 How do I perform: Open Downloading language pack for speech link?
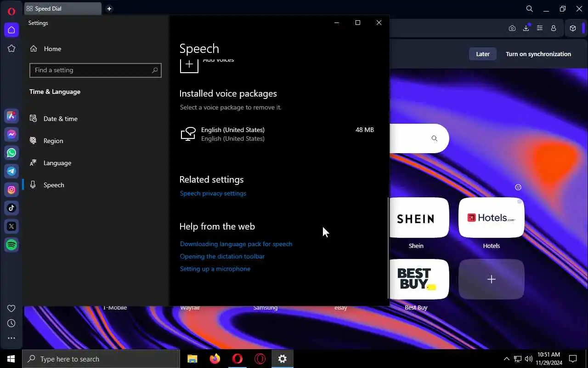coord(236,244)
